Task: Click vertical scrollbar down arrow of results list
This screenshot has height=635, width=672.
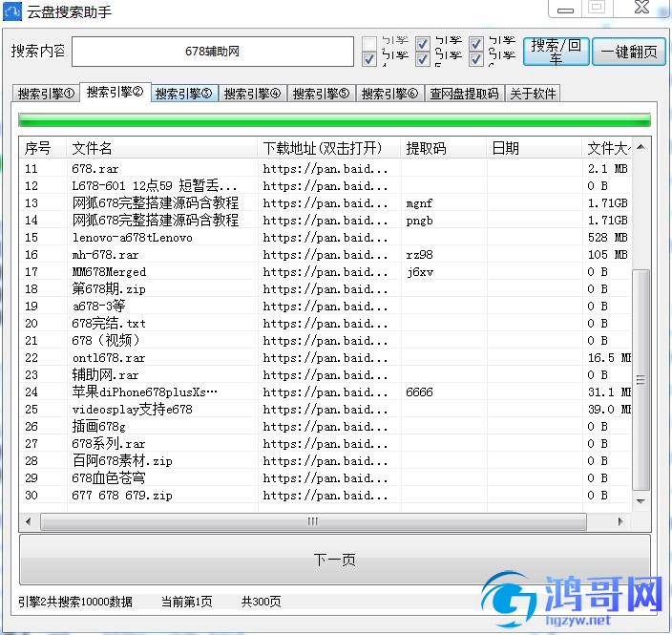Action: [x=641, y=501]
